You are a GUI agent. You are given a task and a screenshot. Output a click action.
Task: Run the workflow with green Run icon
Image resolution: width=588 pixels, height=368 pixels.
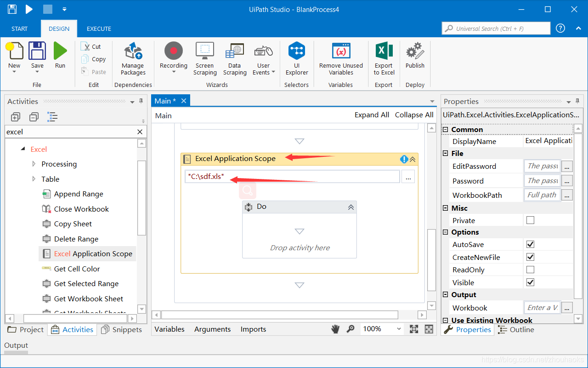coord(60,51)
